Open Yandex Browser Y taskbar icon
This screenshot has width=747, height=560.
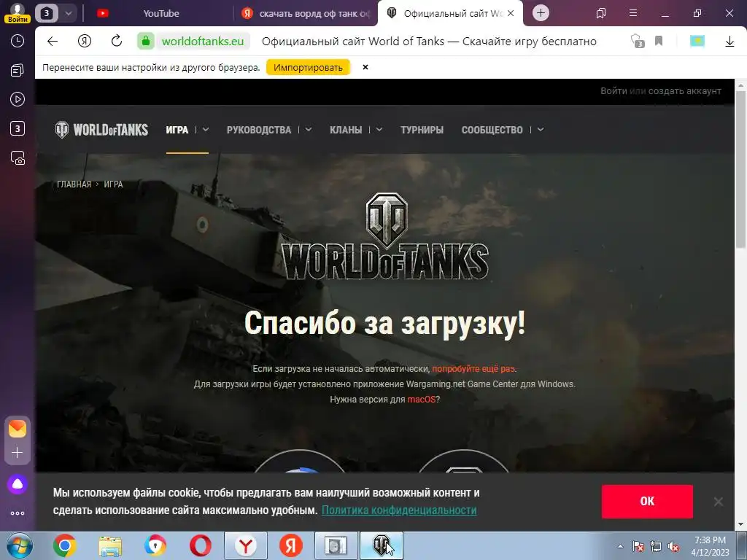(x=246, y=545)
